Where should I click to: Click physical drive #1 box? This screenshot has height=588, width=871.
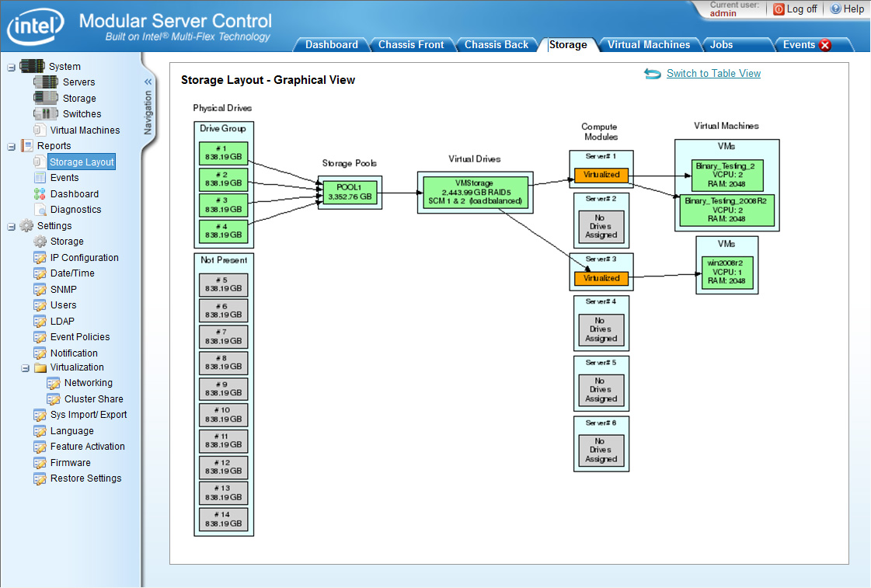coord(223,153)
